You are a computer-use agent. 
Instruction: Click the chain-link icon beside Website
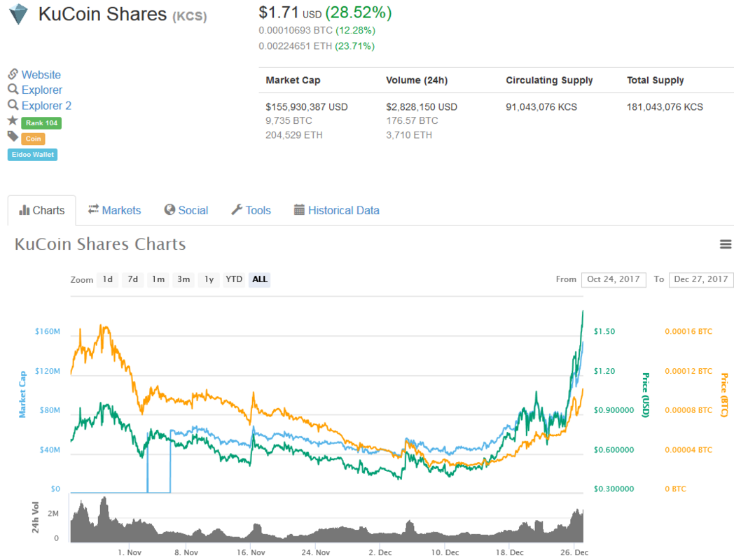tap(13, 74)
